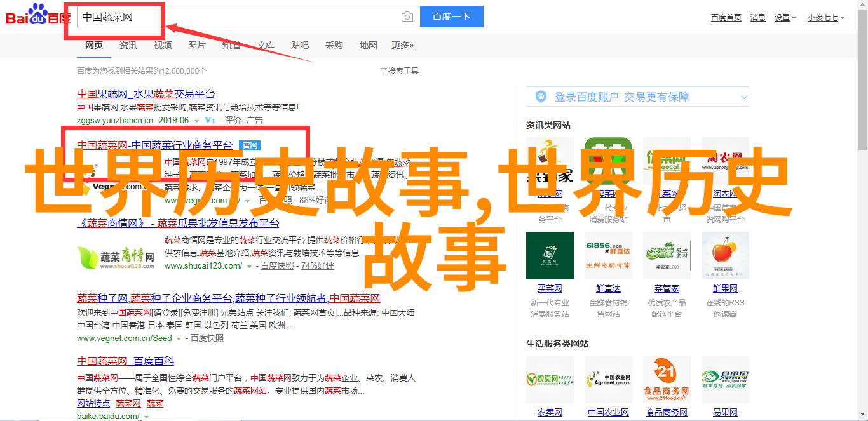Expand the 更多» more categories tab
Image resolution: width=868 pixels, height=421 pixels.
(402, 45)
